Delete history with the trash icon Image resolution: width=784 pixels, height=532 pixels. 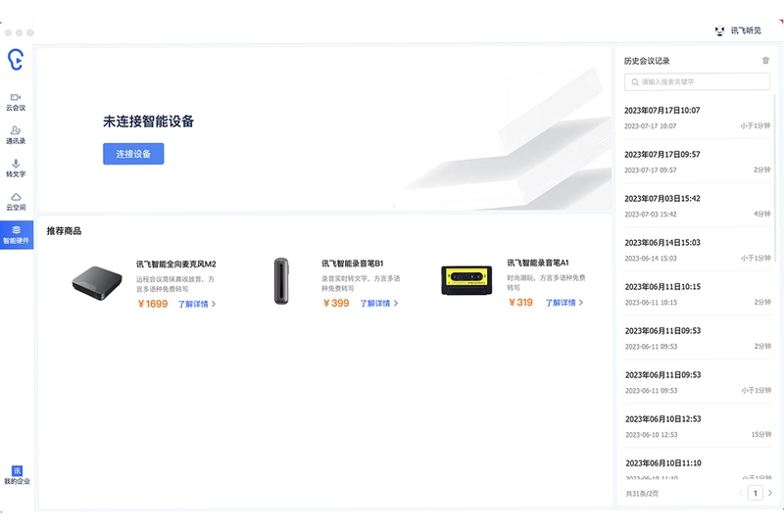click(x=765, y=61)
